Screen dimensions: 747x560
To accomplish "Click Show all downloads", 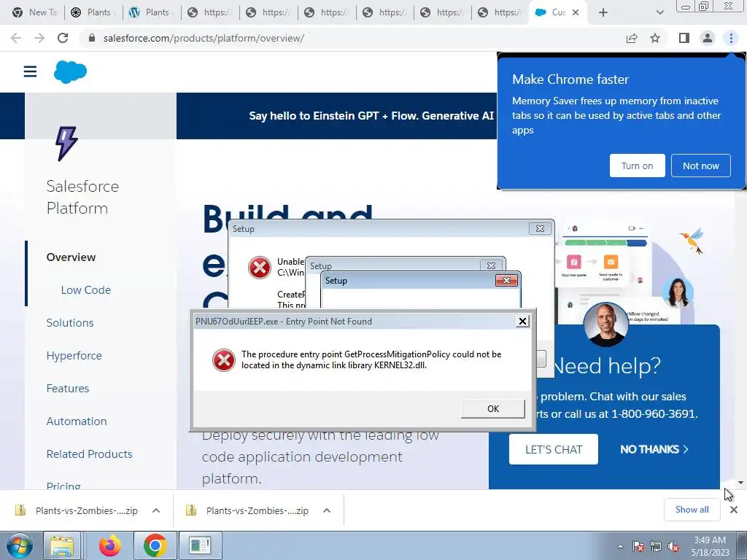I will pos(692,510).
